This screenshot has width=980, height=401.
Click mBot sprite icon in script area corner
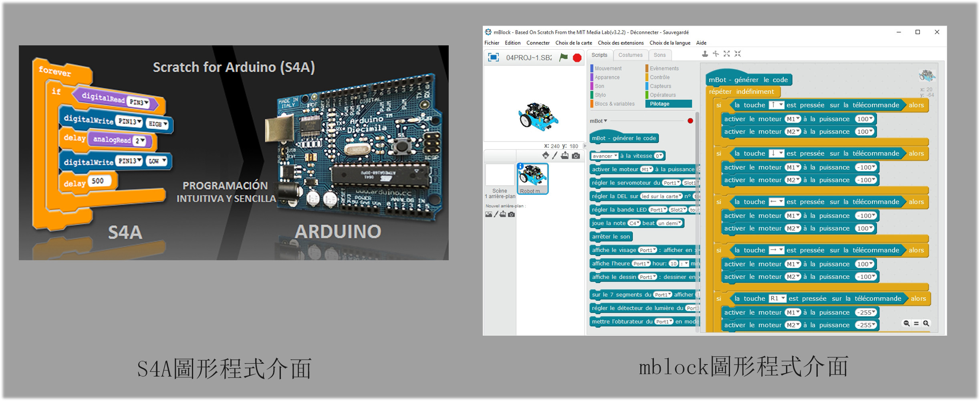(927, 75)
